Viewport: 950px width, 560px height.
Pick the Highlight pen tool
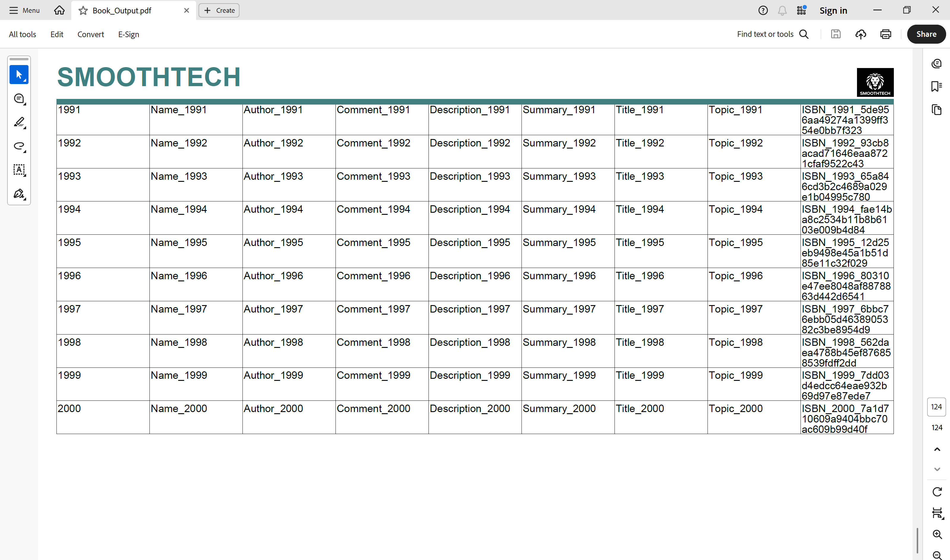19,122
